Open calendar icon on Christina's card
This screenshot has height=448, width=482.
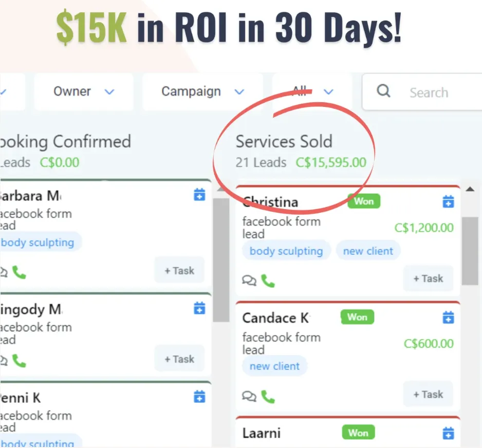[x=448, y=201]
